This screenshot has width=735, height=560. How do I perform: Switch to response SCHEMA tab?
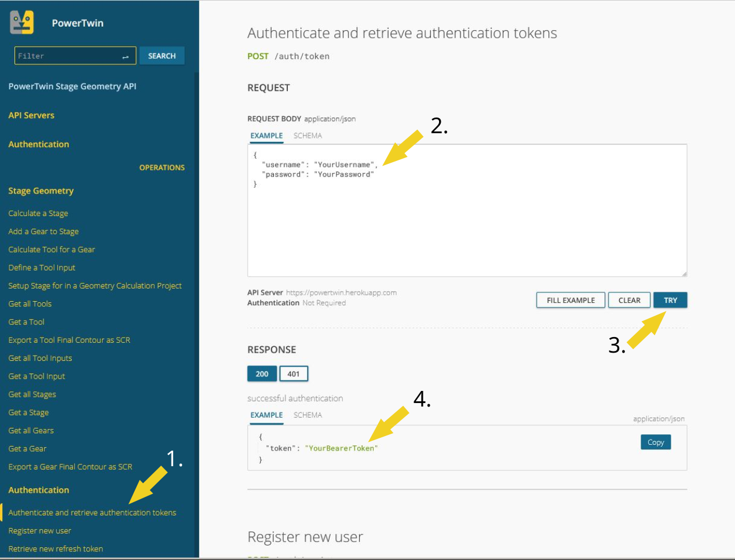[x=308, y=415]
